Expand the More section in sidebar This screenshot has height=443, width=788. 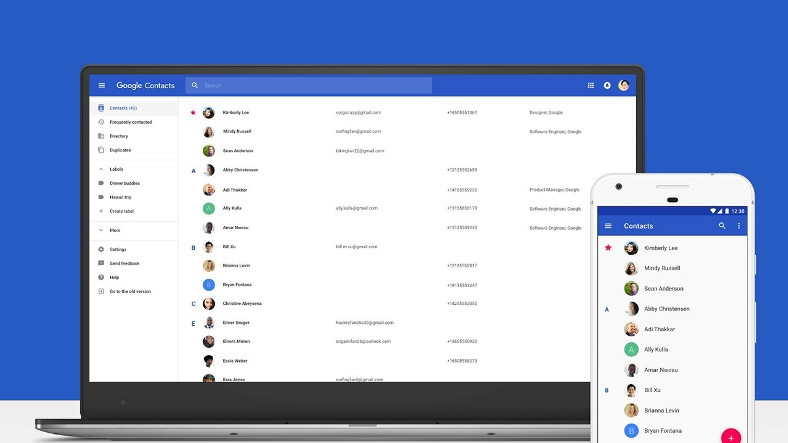[x=101, y=230]
